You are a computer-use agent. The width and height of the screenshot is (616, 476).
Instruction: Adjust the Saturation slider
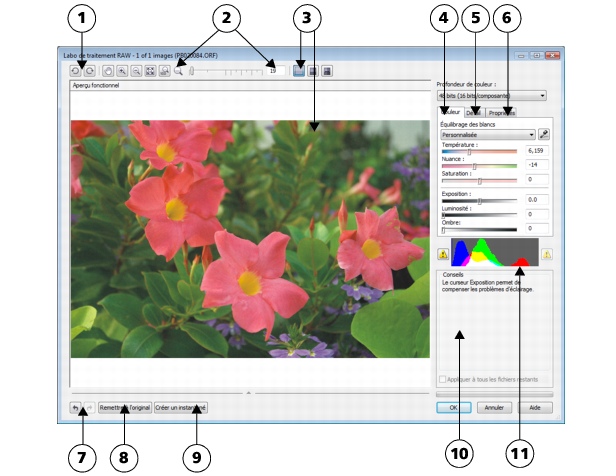[479, 181]
